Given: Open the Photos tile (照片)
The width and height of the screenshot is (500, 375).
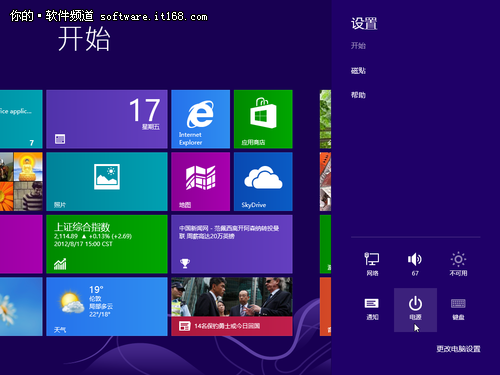Looking at the screenshot, I should point(107,182).
